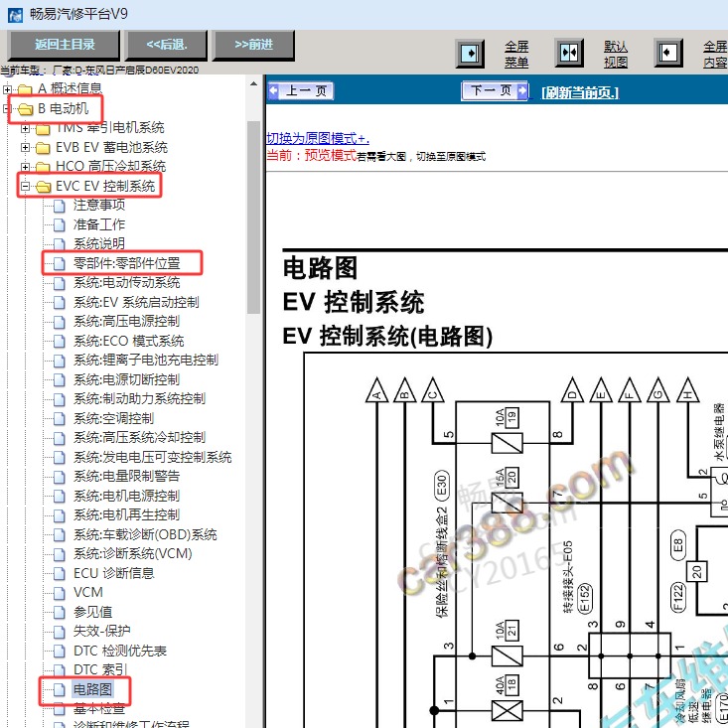Screen dimensions: 728x728
Task: Open the 默认视图 text link
Action: (x=616, y=54)
